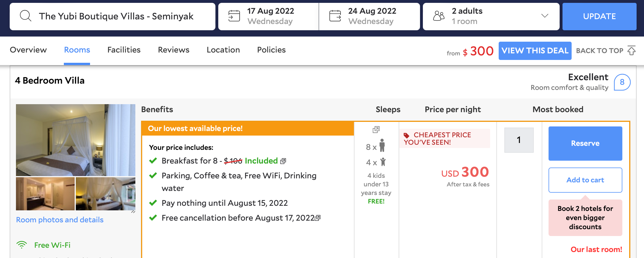Image resolution: width=644 pixels, height=258 pixels.
Task: Click the UPDATE search button
Action: [600, 17]
